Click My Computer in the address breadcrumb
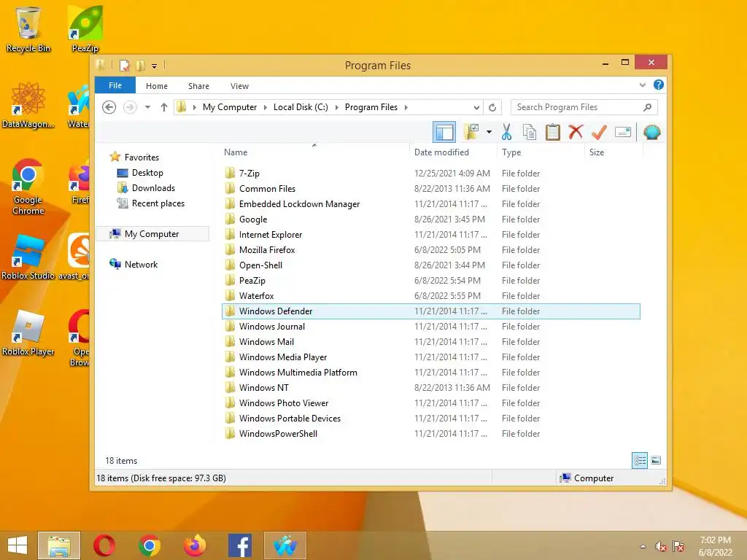 [230, 107]
